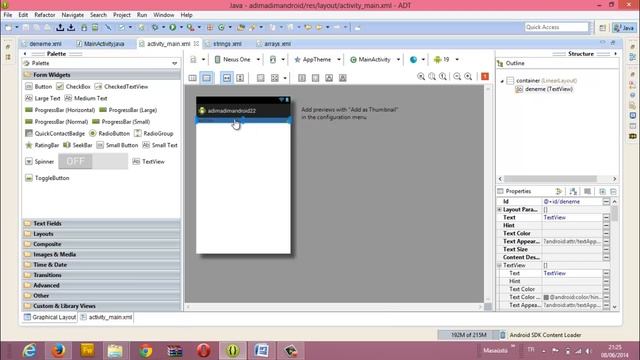Click the Quick Access field
The height and width of the screenshot is (360, 640).
pos(557,27)
